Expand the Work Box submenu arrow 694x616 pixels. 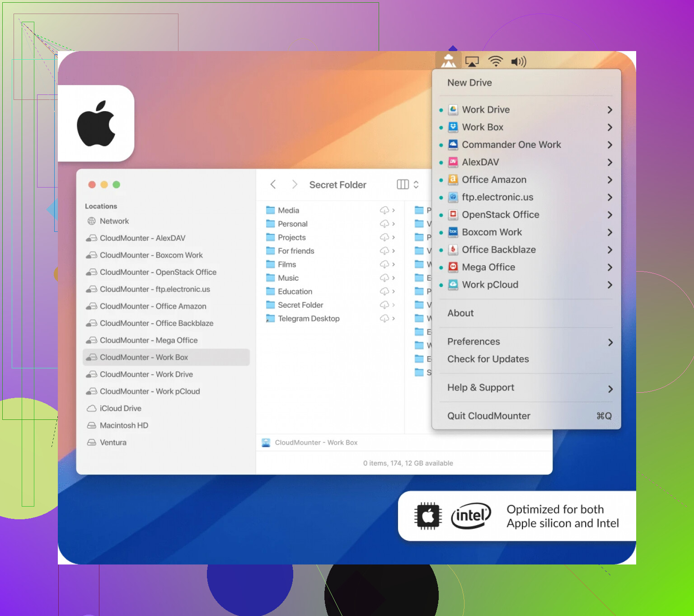pyautogui.click(x=610, y=127)
